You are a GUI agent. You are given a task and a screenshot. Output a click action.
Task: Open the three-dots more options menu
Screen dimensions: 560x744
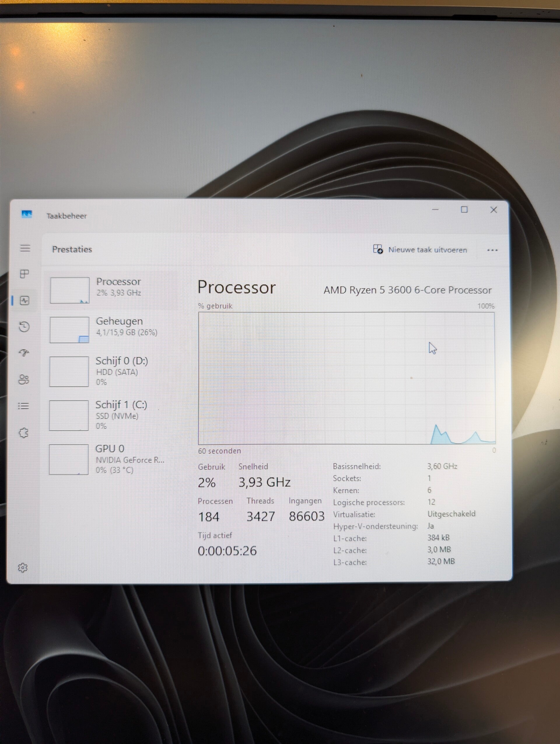492,250
